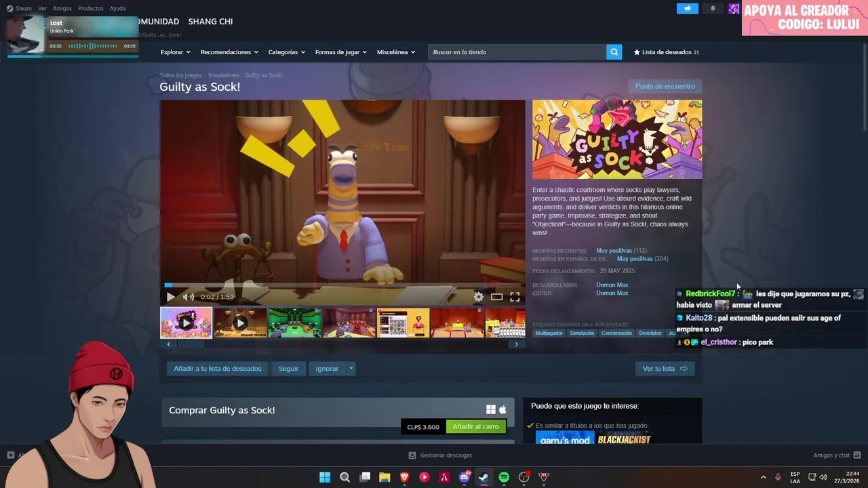Open the user avatar in the top bar
This screenshot has height=488, width=868.
point(734,9)
